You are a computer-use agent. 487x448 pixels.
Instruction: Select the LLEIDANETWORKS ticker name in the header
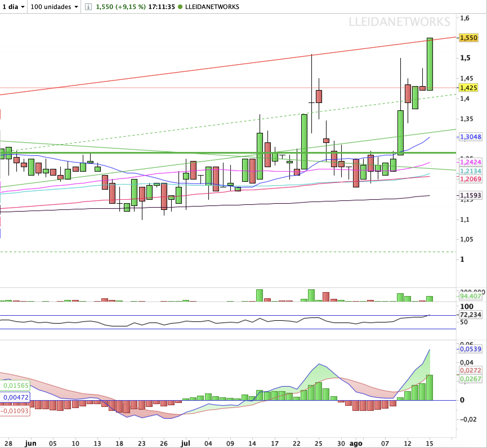[x=212, y=7]
